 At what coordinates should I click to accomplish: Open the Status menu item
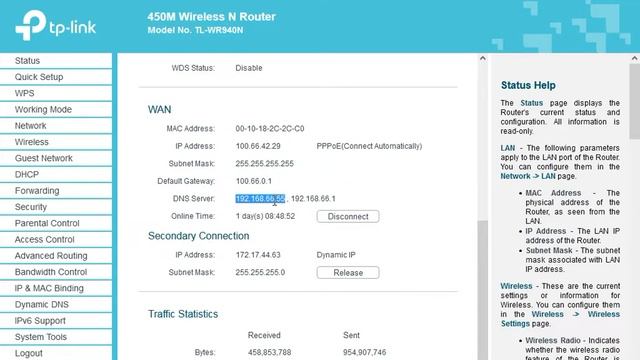56,61
